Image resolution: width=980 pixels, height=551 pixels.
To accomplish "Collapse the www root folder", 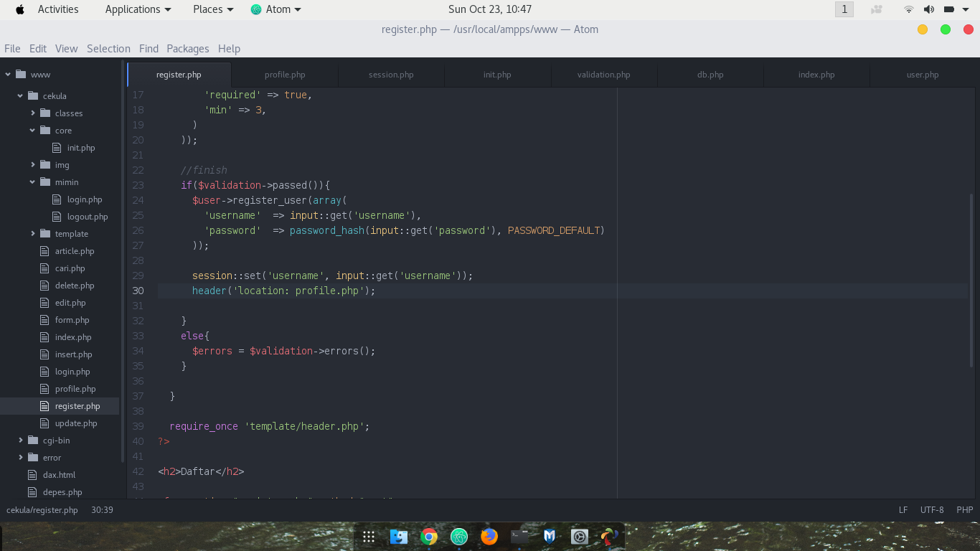I will (9, 74).
